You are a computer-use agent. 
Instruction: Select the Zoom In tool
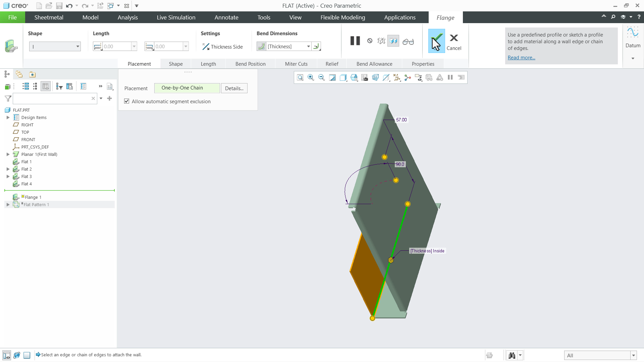pyautogui.click(x=311, y=77)
